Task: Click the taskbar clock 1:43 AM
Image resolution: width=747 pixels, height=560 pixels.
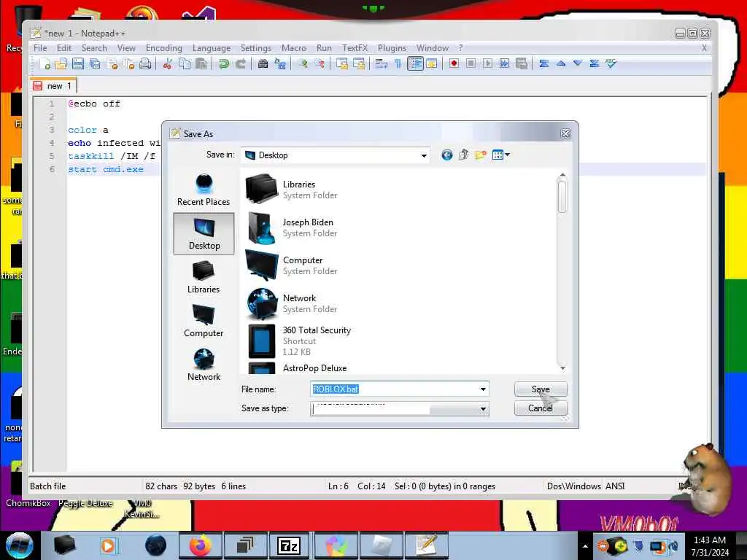Action: click(710, 546)
